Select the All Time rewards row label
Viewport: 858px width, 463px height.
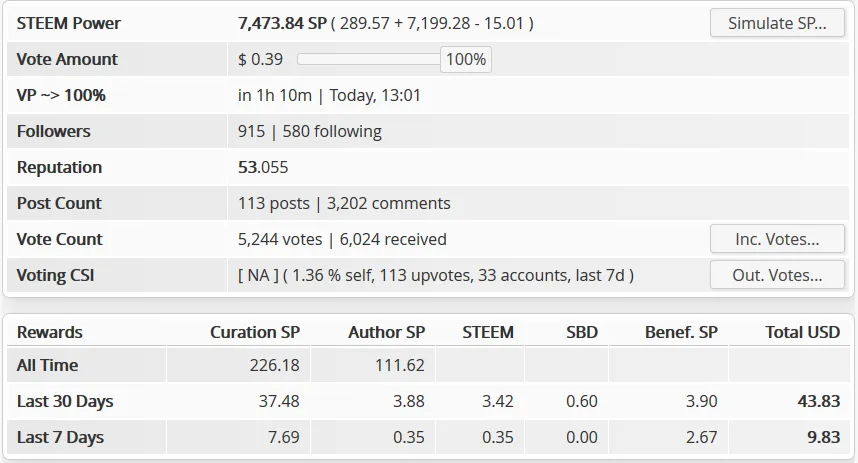47,365
